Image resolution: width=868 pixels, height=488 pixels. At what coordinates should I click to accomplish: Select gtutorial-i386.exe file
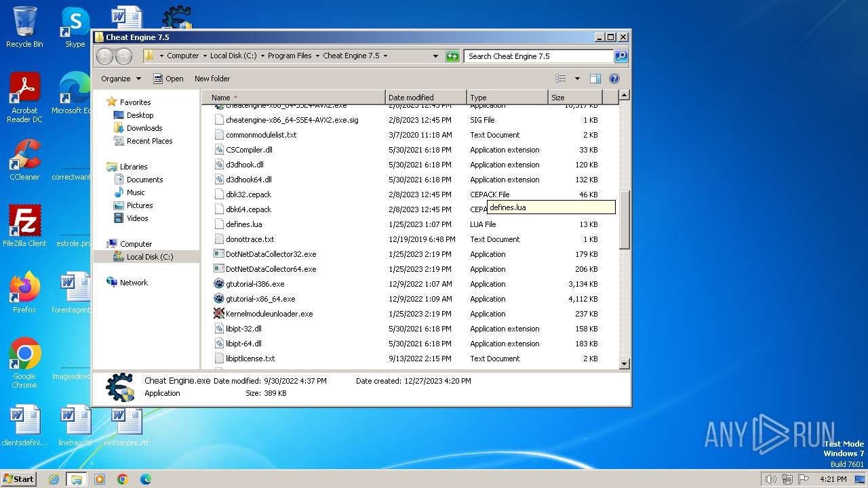[255, 284]
